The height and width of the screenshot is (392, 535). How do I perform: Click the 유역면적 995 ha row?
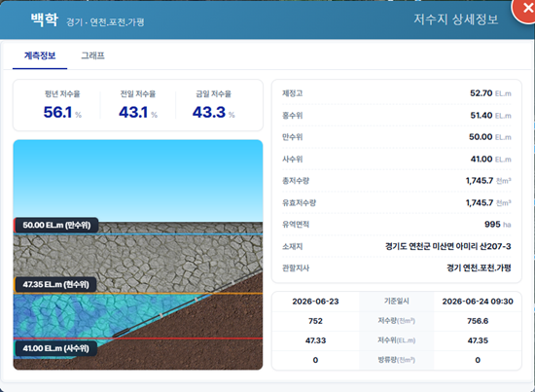[x=397, y=224]
